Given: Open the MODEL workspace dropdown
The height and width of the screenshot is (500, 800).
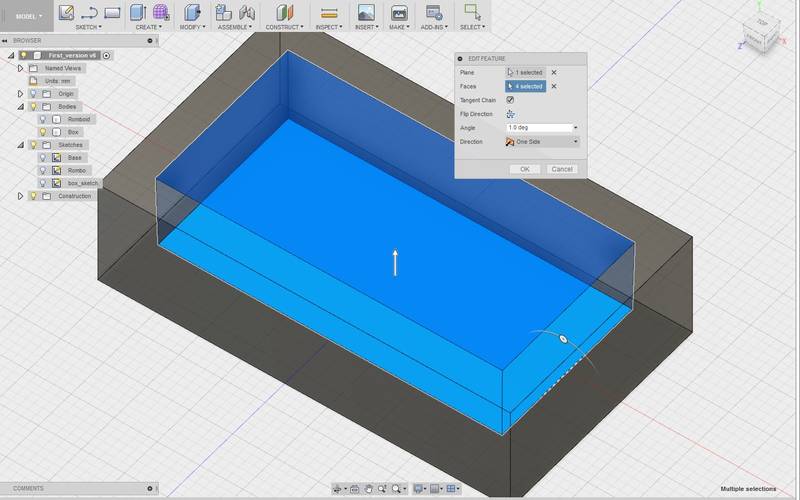Looking at the screenshot, I should [x=27, y=16].
